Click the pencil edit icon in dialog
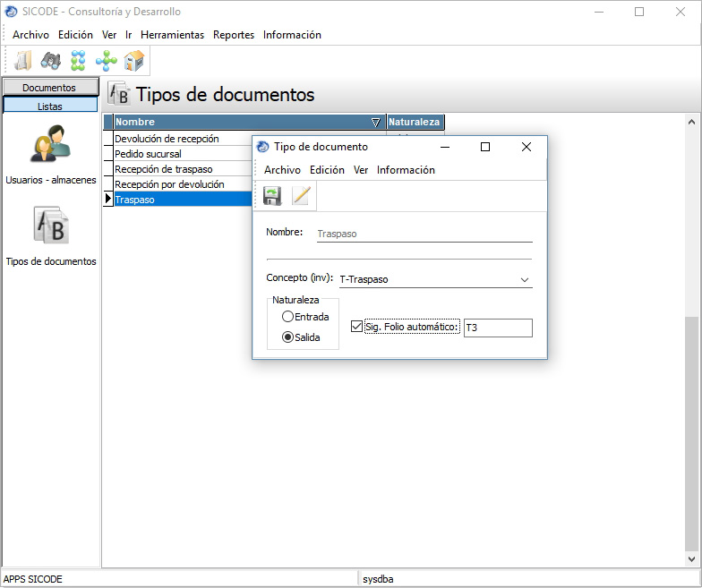The image size is (702, 588). (x=300, y=196)
